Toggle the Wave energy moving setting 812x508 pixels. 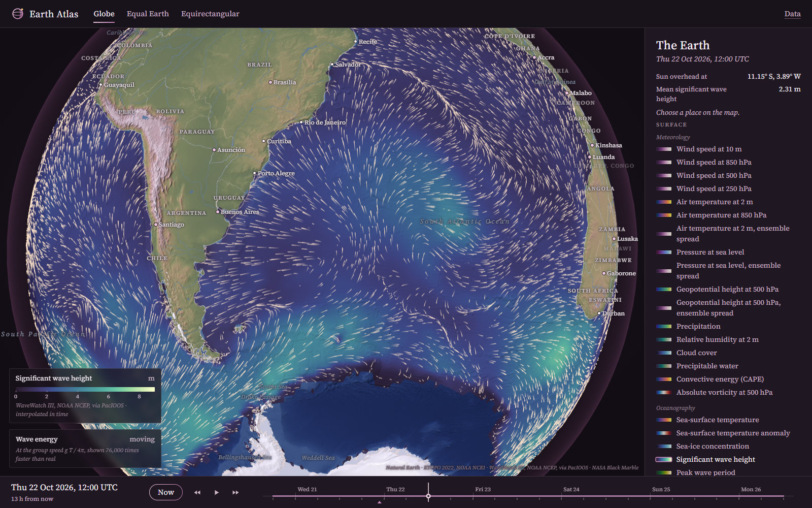pyautogui.click(x=142, y=439)
